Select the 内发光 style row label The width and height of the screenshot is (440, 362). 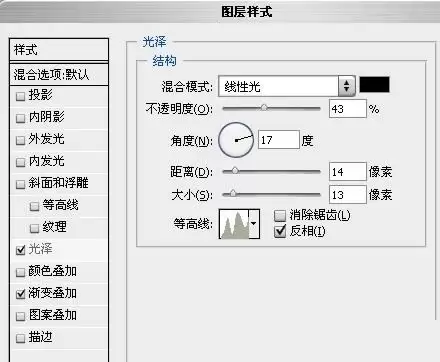coord(46,161)
